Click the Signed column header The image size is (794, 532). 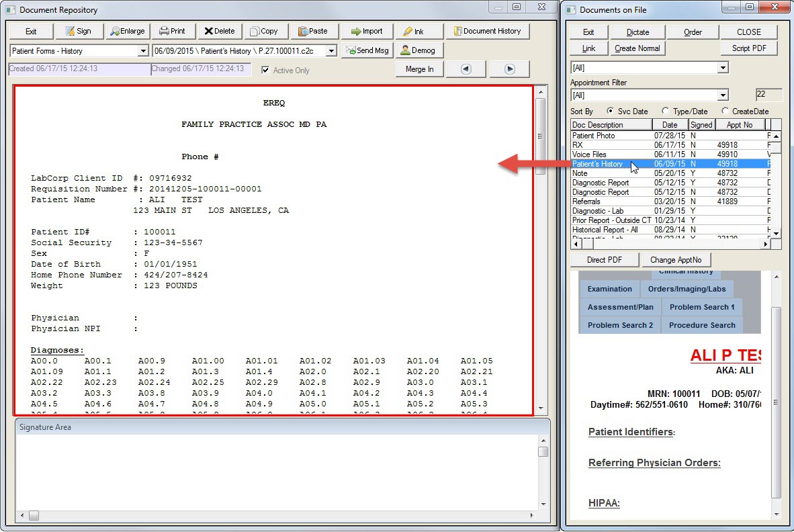(x=701, y=125)
